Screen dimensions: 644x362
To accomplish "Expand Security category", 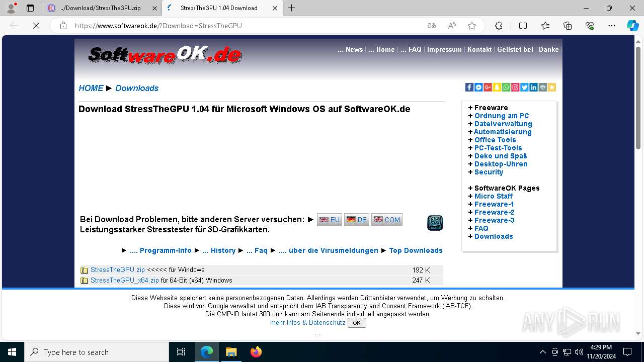I will 489,172.
